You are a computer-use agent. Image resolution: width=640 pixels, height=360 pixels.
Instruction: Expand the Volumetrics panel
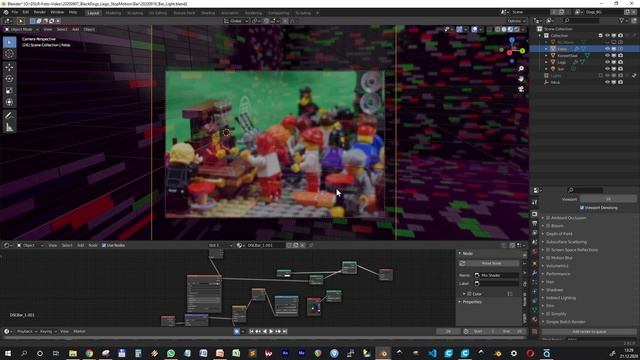(x=557, y=266)
